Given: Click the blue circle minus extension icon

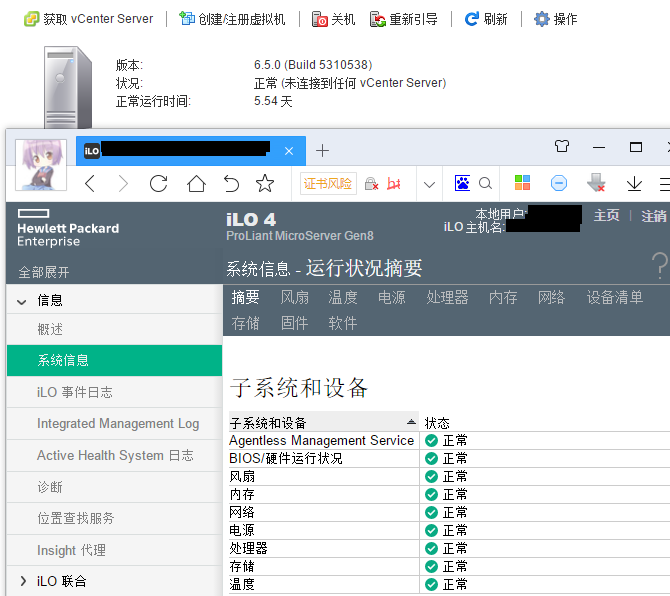Looking at the screenshot, I should (x=559, y=183).
